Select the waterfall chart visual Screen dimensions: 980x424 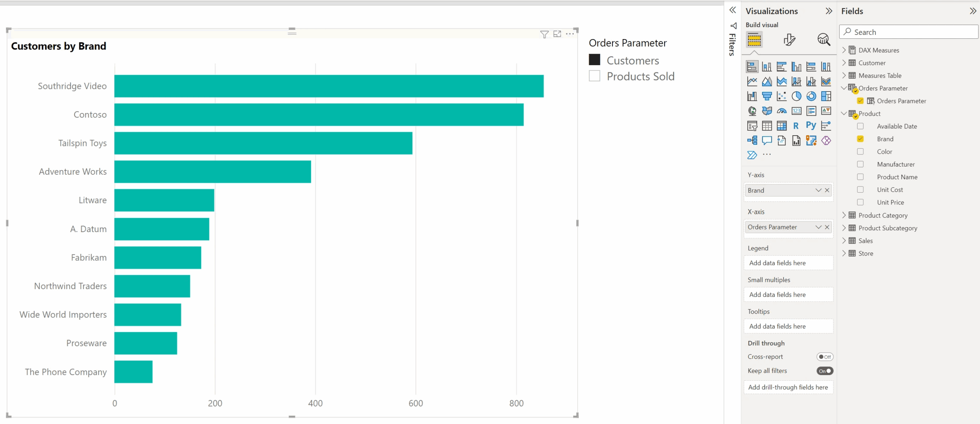click(x=752, y=96)
